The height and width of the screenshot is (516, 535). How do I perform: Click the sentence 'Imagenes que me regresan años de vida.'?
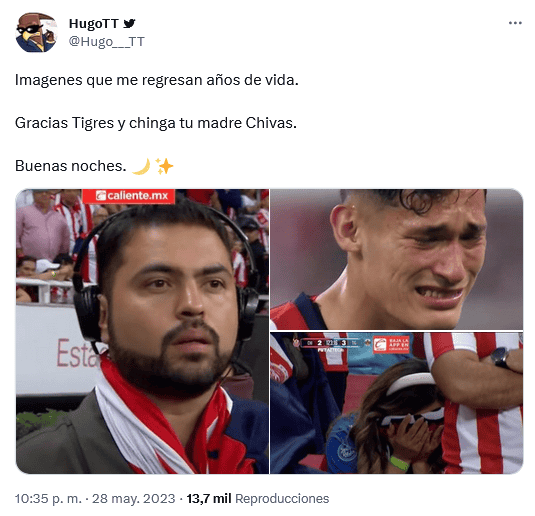pos(157,80)
